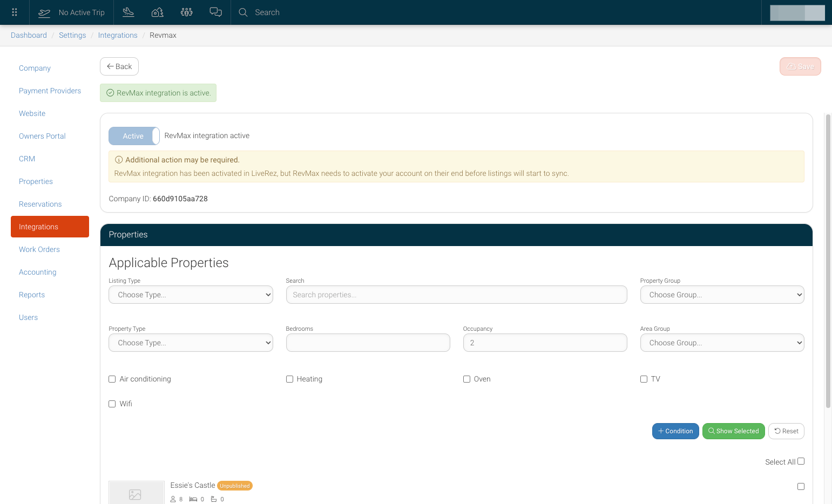Open the messages chat bubbles icon
The image size is (832, 504).
(x=216, y=12)
